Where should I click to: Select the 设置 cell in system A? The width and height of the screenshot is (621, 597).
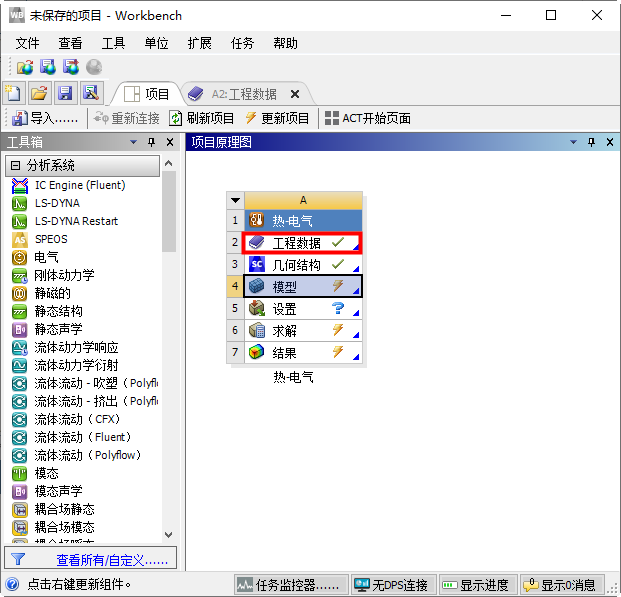tap(303, 309)
